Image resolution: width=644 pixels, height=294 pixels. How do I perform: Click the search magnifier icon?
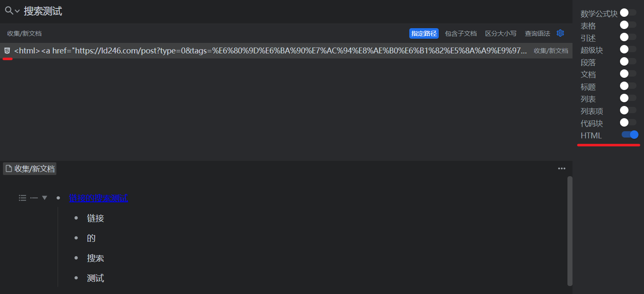(x=9, y=11)
